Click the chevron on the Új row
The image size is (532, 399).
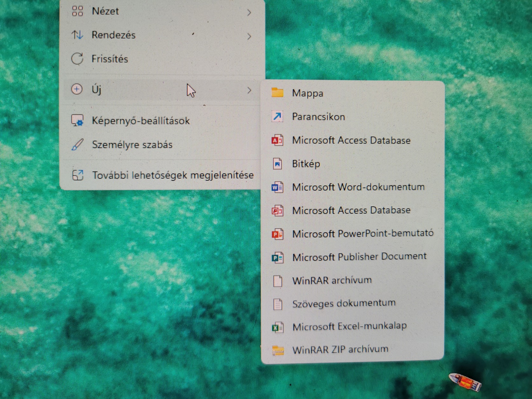[x=249, y=90]
